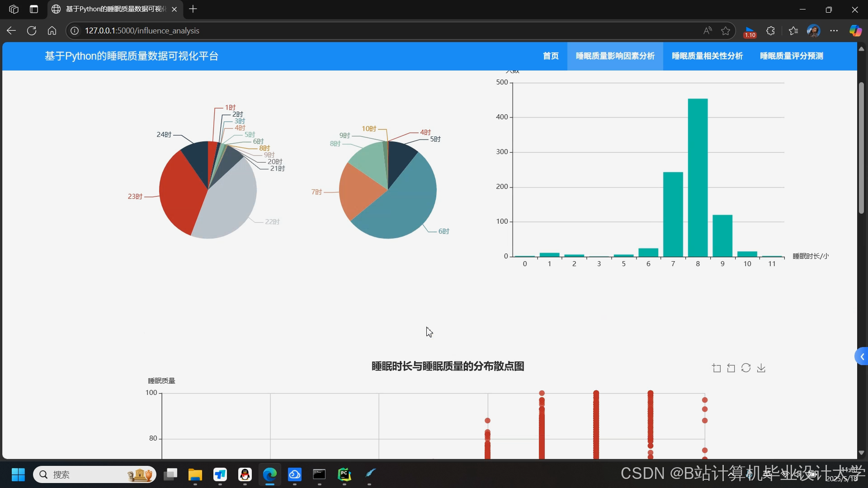Switch to 睡眠质量相关性分析 tab
The width and height of the screenshot is (868, 488).
(707, 56)
